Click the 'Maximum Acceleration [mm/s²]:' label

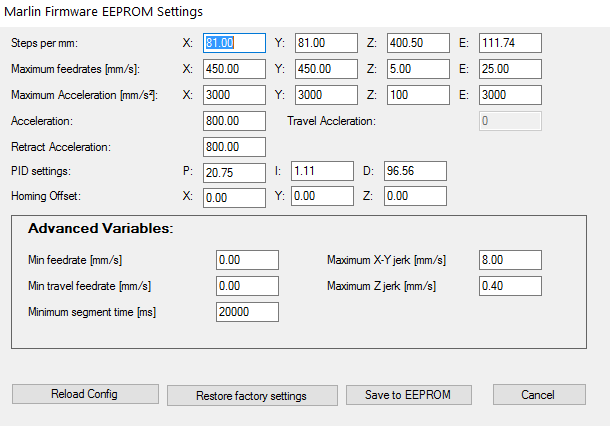point(84,95)
